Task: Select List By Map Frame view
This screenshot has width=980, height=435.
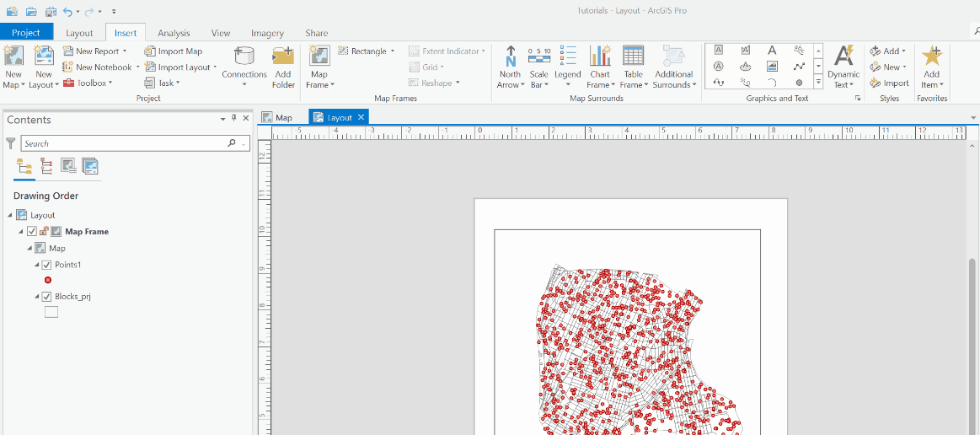Action: (68, 166)
